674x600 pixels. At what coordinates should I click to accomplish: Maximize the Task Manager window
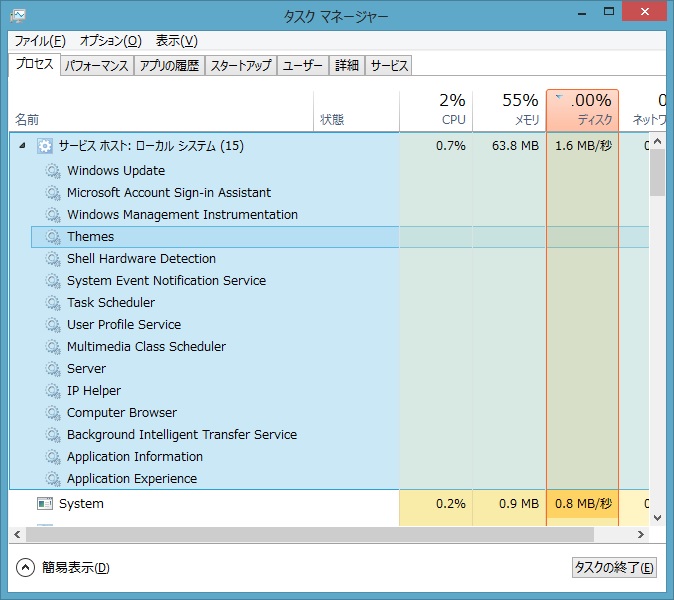609,12
